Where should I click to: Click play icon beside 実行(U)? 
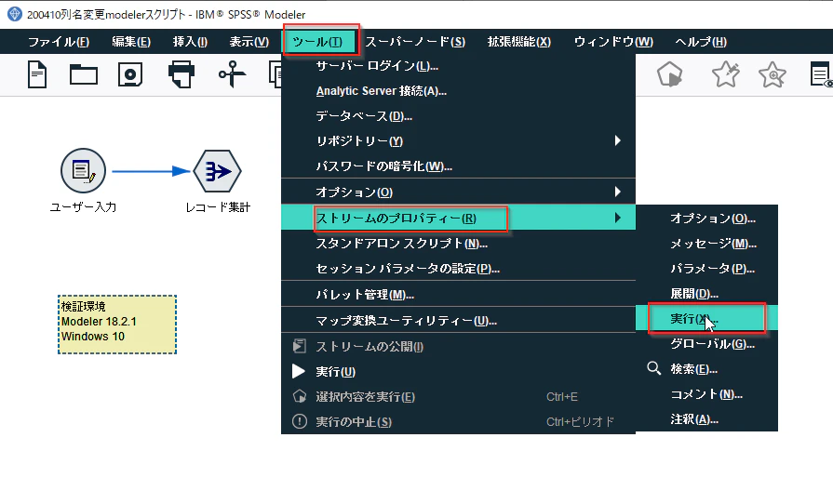(299, 371)
